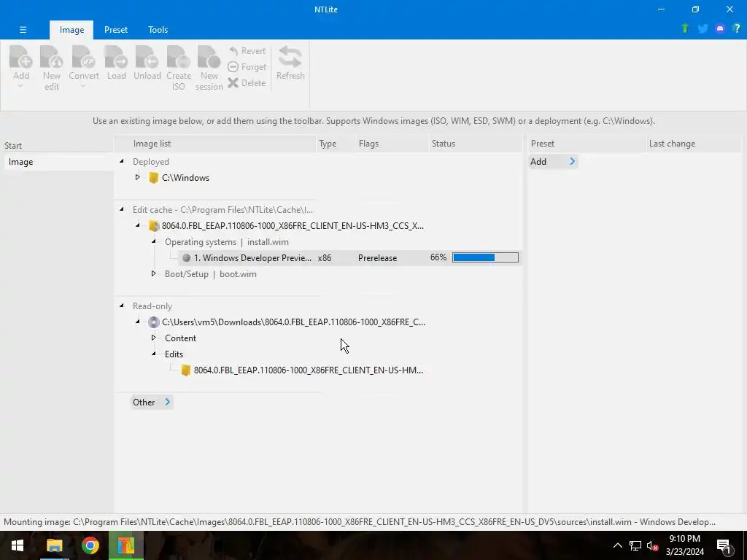This screenshot has height=560, width=747.
Task: Switch to the Tools ribbon tab
Action: coord(158,29)
